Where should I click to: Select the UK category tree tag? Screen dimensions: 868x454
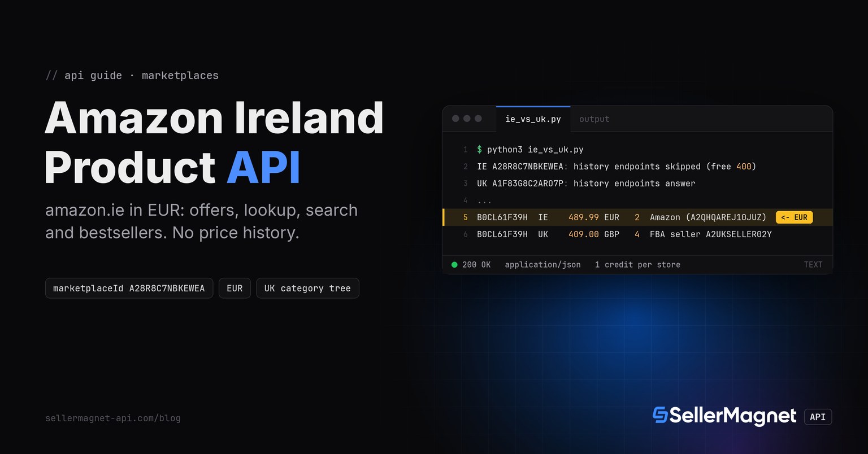[307, 288]
